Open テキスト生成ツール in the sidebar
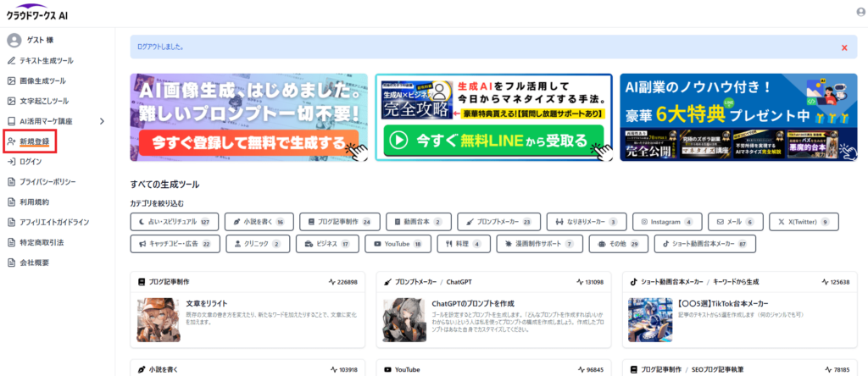868x376 pixels. [46, 60]
